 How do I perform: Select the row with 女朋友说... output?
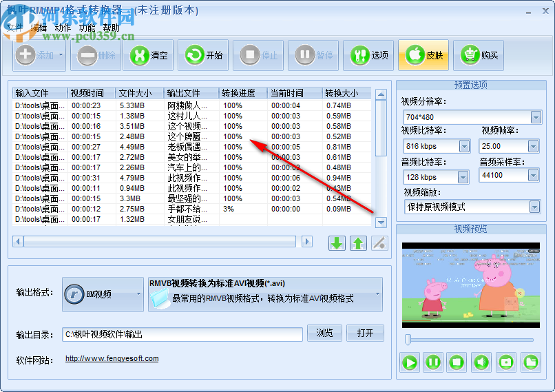tap(192, 219)
